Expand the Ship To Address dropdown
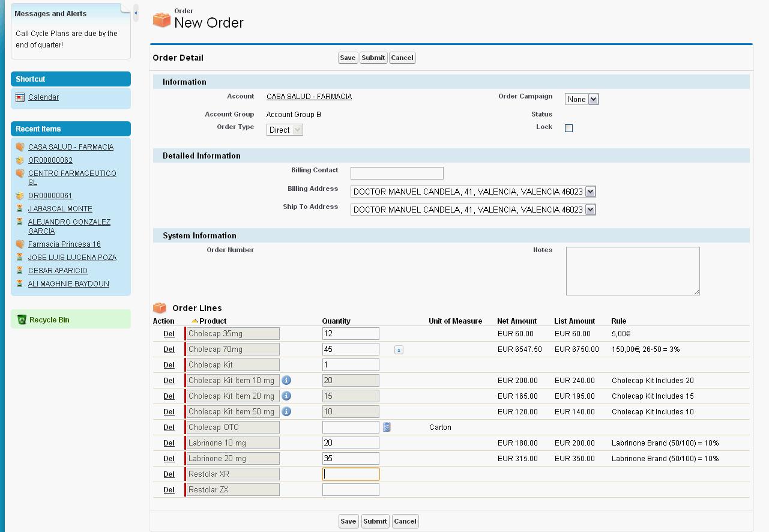The height and width of the screenshot is (532, 769). [472, 210]
